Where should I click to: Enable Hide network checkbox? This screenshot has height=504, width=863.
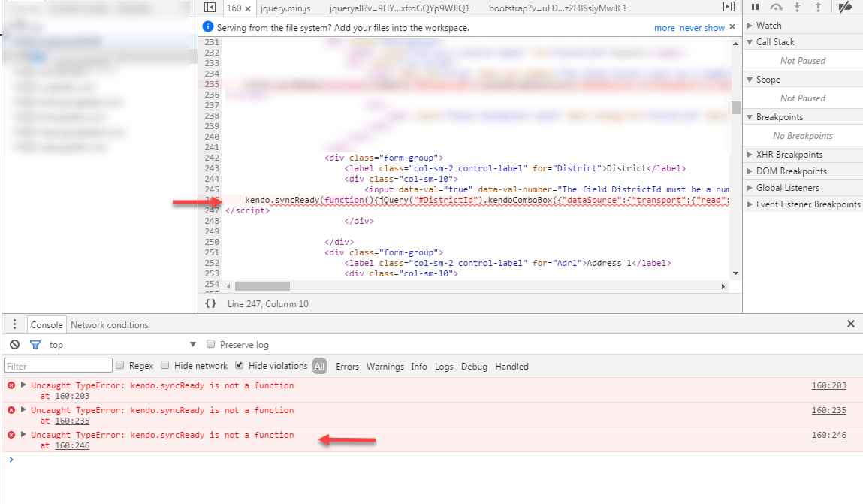(x=164, y=365)
